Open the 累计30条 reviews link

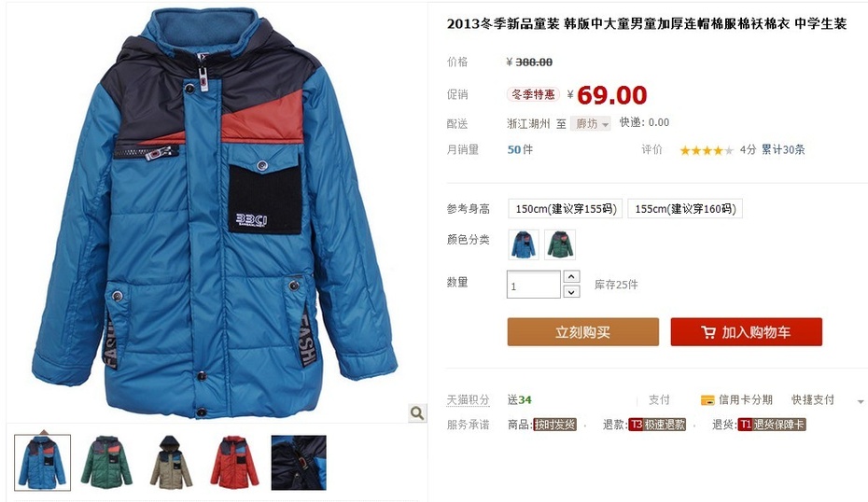pos(783,149)
